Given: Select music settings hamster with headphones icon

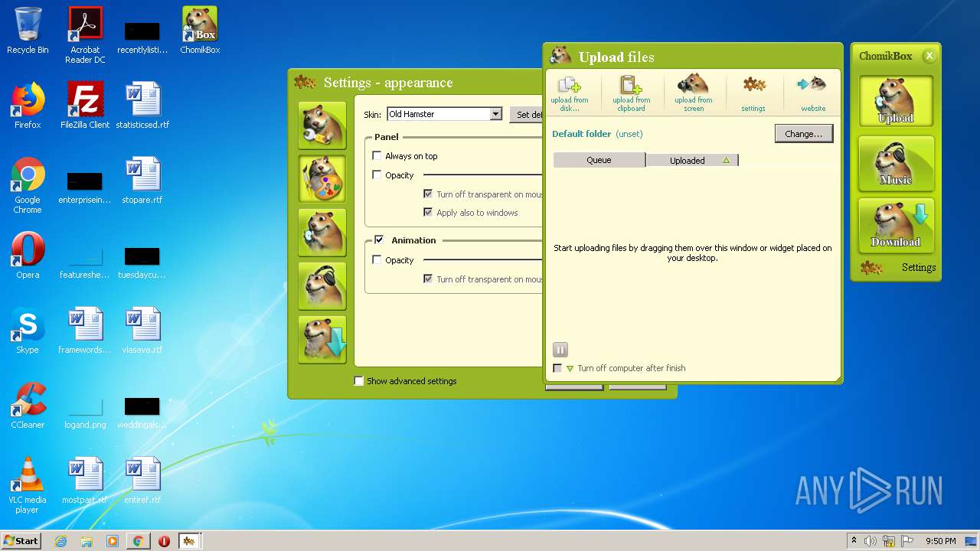Looking at the screenshot, I should pos(322,285).
